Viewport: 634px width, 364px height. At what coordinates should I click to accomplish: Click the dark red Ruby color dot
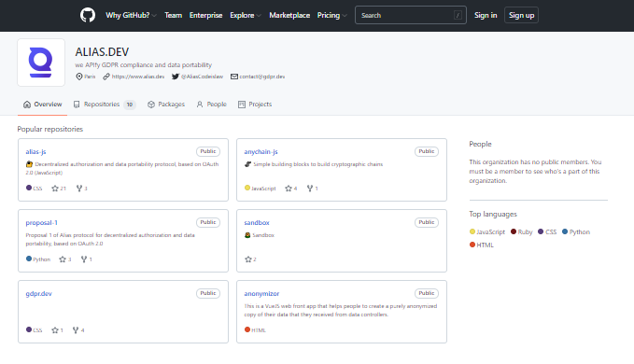[x=514, y=231]
